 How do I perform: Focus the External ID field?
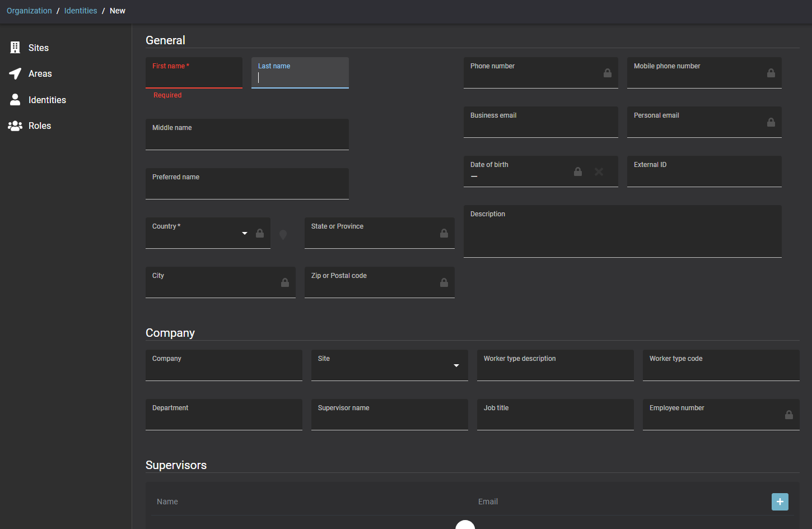tap(704, 171)
